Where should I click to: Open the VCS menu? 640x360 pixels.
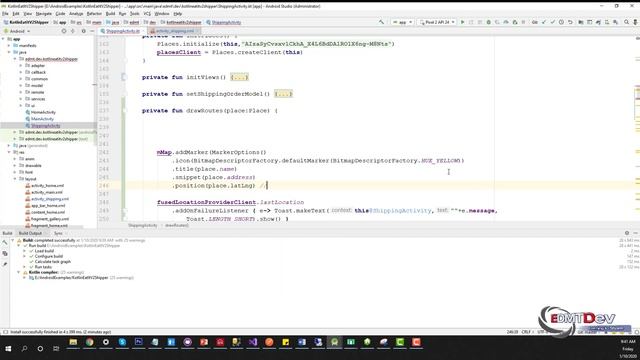pyautogui.click(x=147, y=14)
